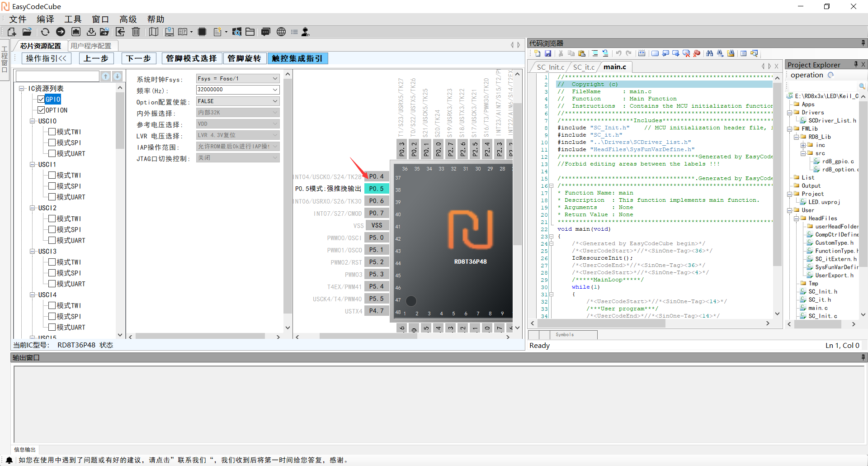Screen dimensions: 868x466
Task: Open main.c in Project Explorer tree
Action: click(818, 308)
